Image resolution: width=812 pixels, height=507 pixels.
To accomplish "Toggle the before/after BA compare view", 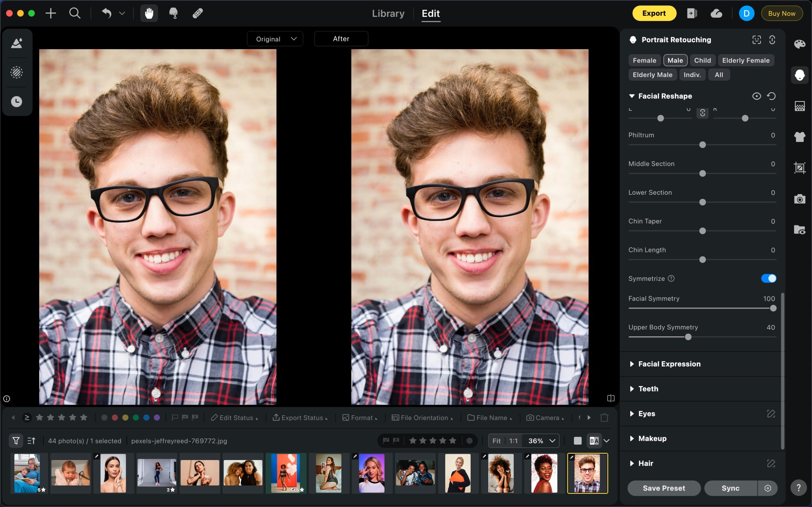I will pyautogui.click(x=594, y=441).
